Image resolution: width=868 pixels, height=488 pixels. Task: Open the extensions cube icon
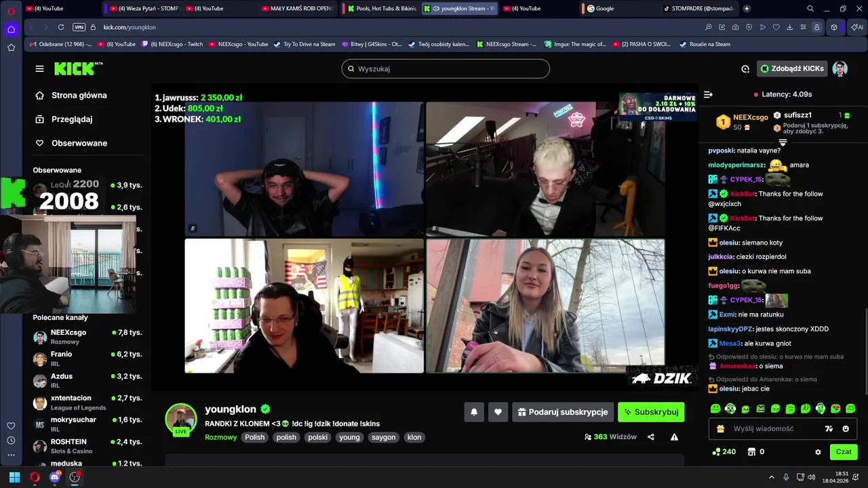click(x=834, y=27)
